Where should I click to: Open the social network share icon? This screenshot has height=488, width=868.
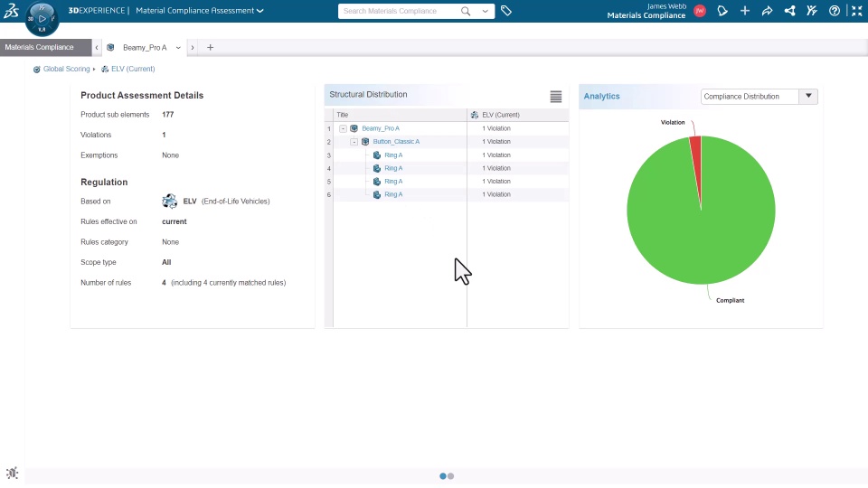(x=790, y=11)
